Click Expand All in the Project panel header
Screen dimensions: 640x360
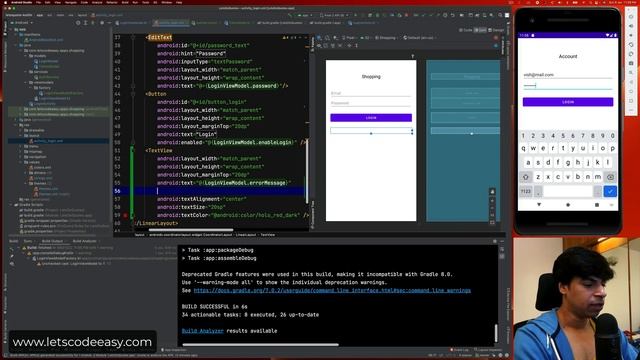[85, 23]
